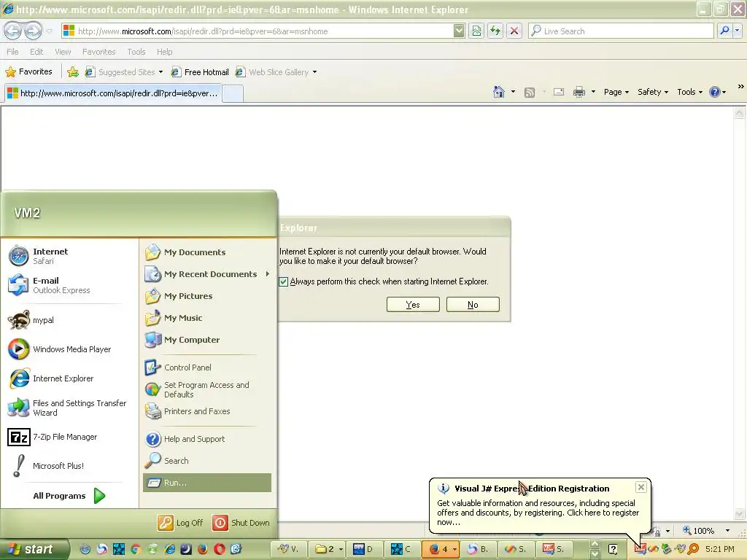The image size is (747, 560).
Task: Open the Tools dropdown in command bar
Action: pyautogui.click(x=689, y=92)
